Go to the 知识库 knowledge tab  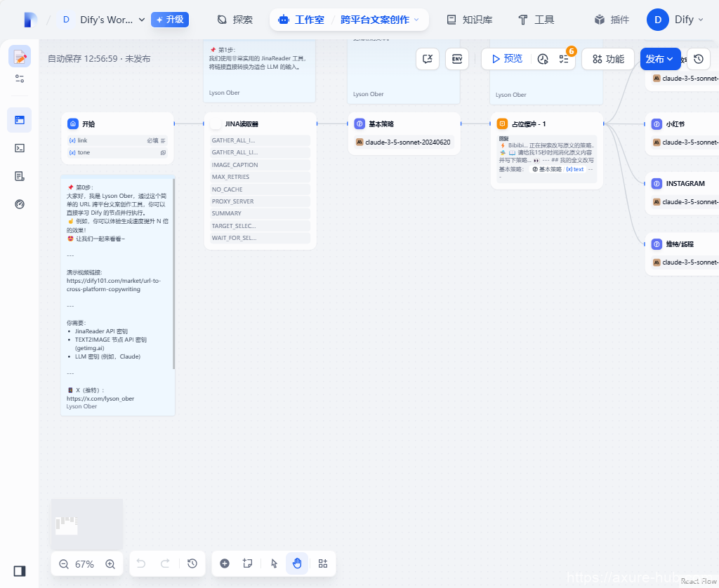[469, 20]
